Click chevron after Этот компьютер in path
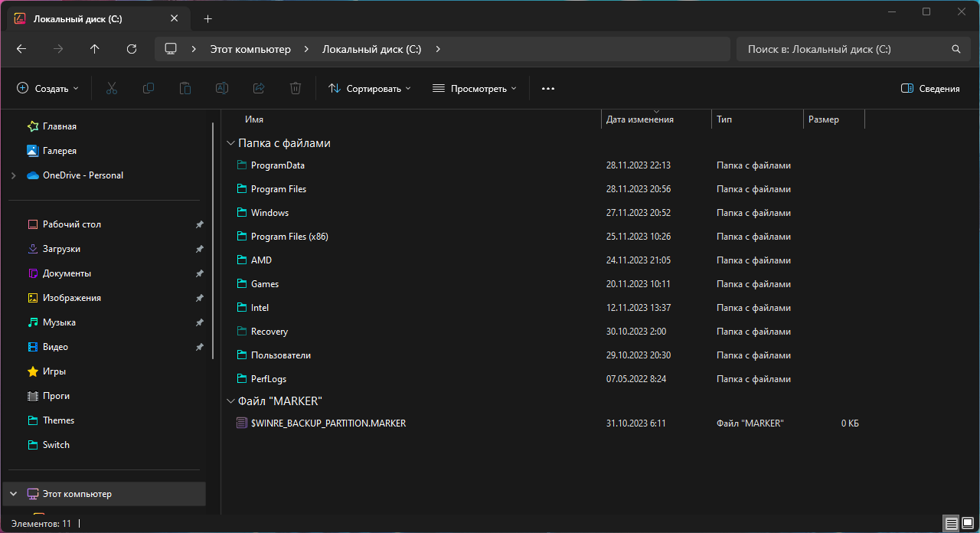Viewport: 980px width, 533px height. [x=306, y=49]
